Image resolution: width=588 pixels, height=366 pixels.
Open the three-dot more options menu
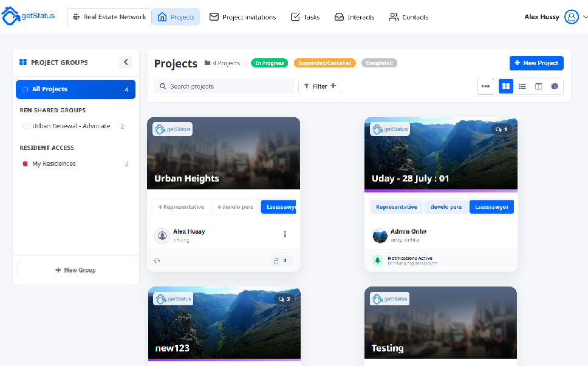point(485,87)
